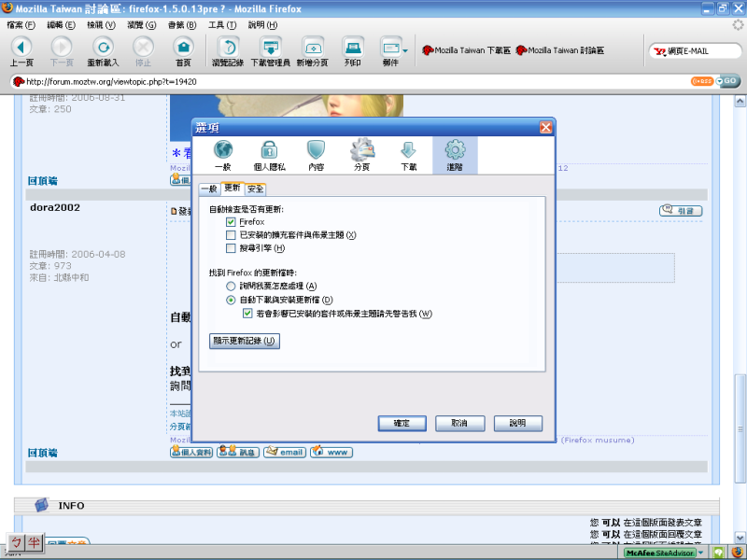Click the 半 half-width IME toggle
The height and width of the screenshot is (560, 747).
(35, 543)
